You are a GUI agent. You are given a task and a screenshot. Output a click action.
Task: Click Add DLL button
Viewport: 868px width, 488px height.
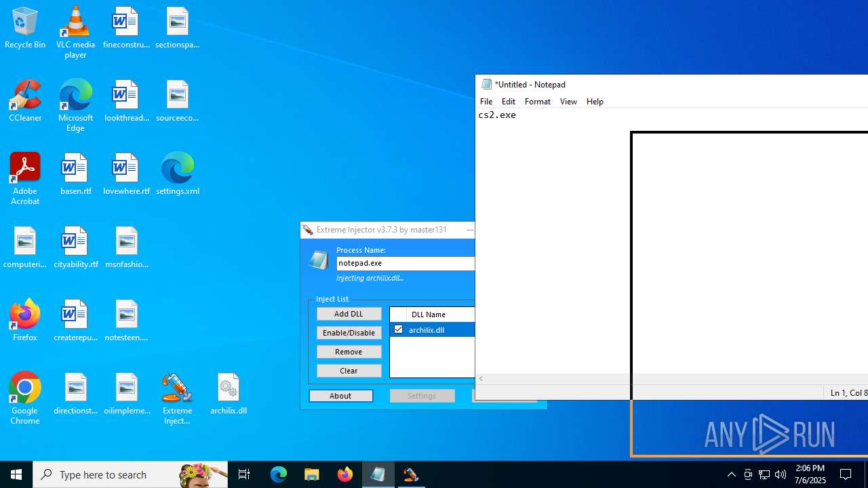click(x=349, y=314)
